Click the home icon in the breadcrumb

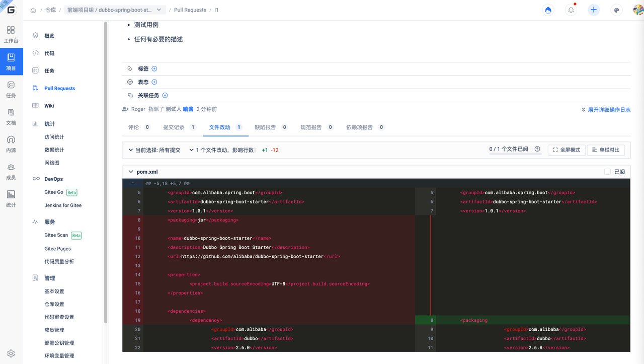click(x=33, y=10)
